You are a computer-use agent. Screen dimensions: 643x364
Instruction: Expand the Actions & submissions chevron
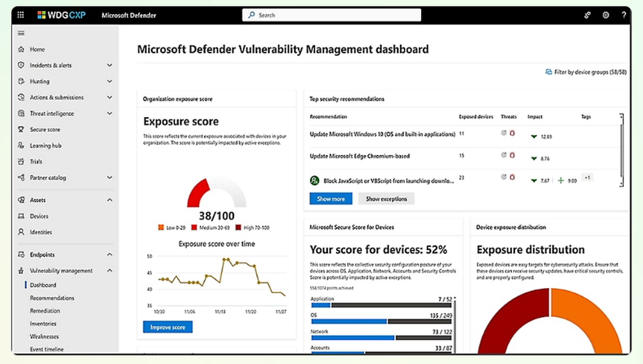[109, 97]
